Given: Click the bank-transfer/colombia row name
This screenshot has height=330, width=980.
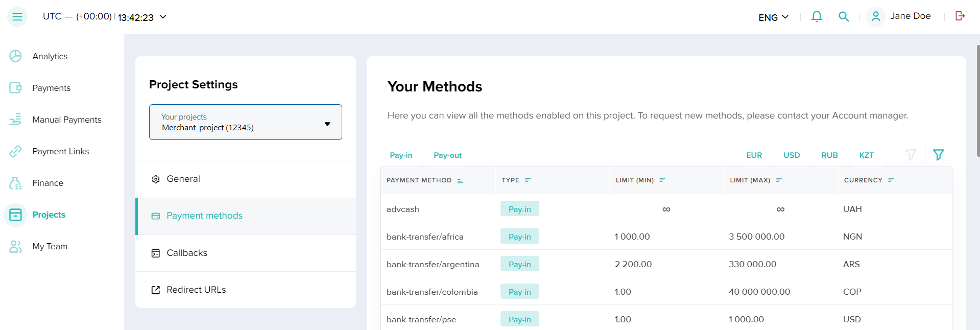Looking at the screenshot, I should [432, 292].
